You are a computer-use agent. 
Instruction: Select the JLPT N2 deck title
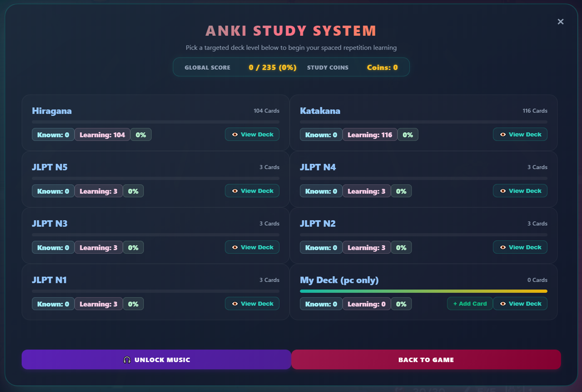coord(318,224)
